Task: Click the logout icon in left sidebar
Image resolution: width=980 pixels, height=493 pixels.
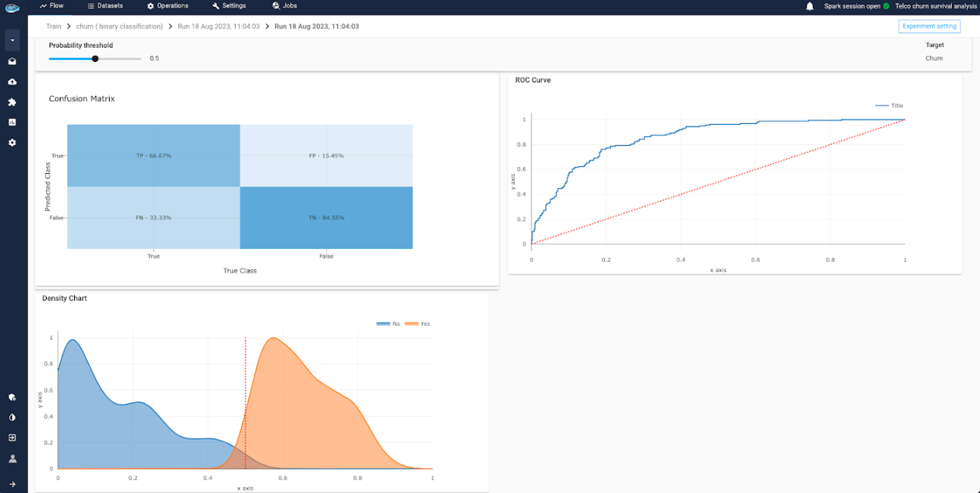Action: (x=12, y=438)
